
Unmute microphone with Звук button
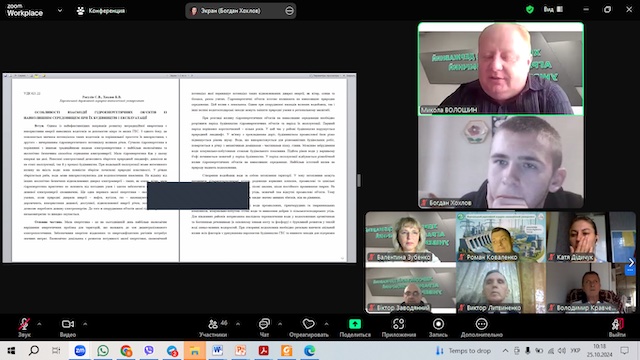click(x=24, y=327)
